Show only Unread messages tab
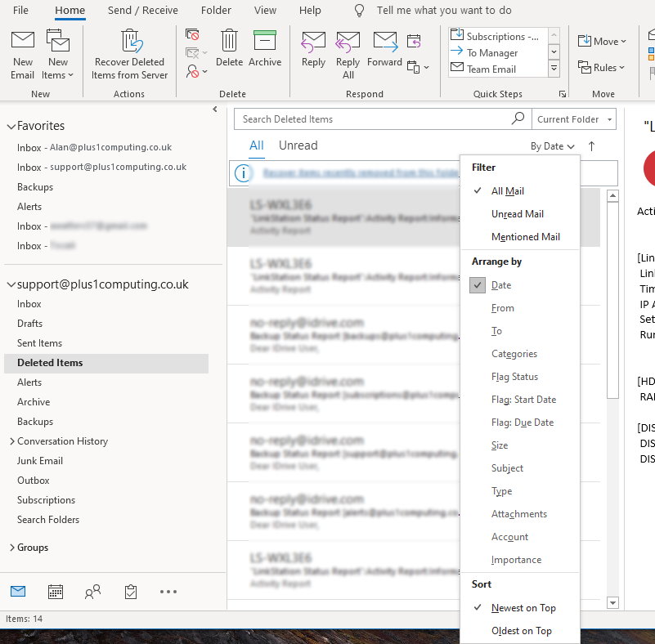The height and width of the screenshot is (644, 655). tap(298, 145)
